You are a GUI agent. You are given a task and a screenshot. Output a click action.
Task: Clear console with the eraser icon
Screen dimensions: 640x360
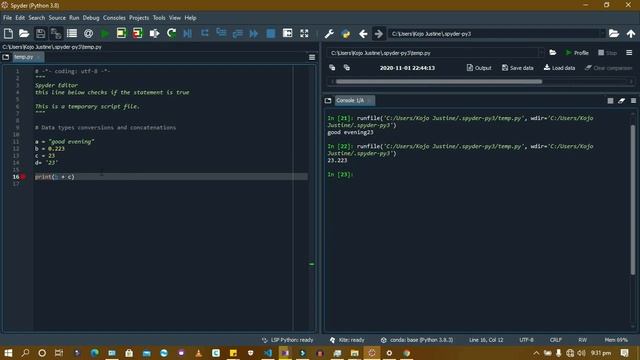click(x=622, y=100)
